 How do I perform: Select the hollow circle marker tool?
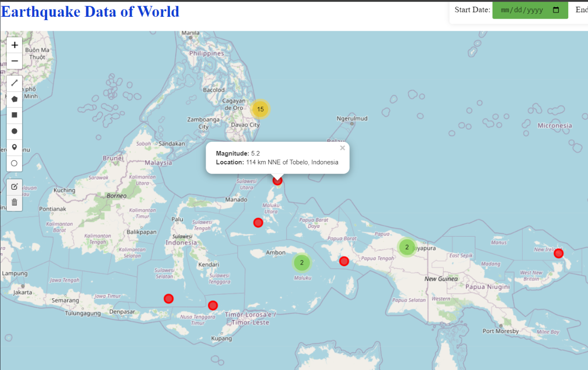(14, 163)
